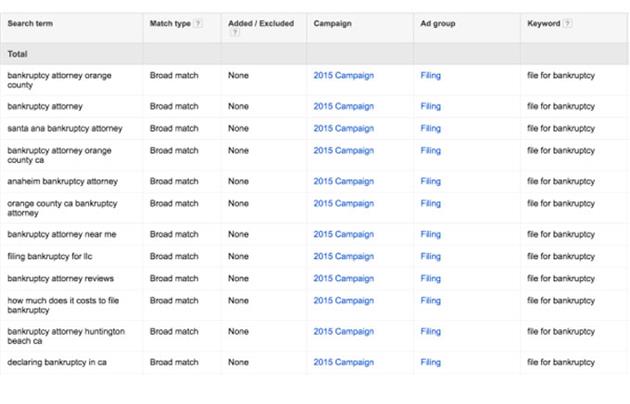The image size is (630, 404).
Task: Select search term 'bankruptcy attorney near me'
Action: (x=61, y=234)
